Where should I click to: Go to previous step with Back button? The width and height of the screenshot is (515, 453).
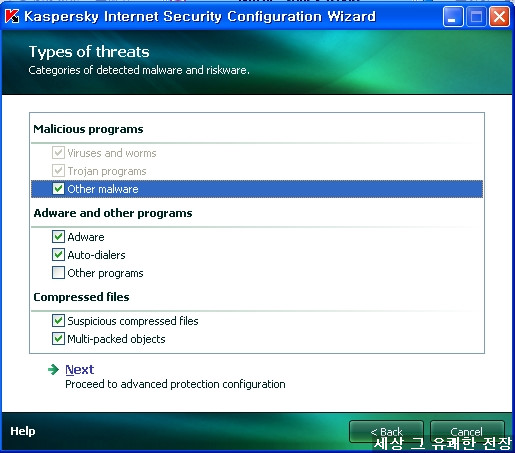pyautogui.click(x=386, y=432)
